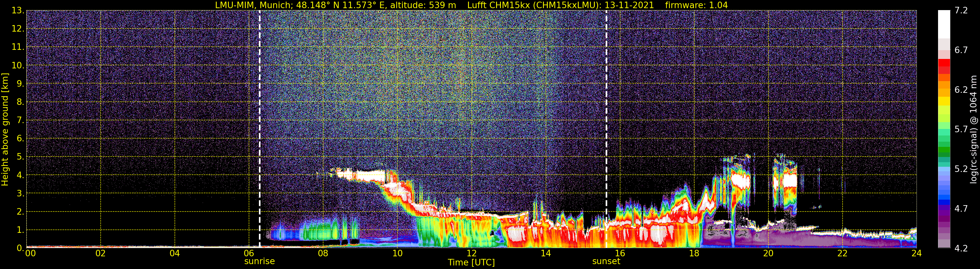The height and width of the screenshot is (269, 980).
Task: Click the time axis tick '22'
Action: [x=842, y=253]
